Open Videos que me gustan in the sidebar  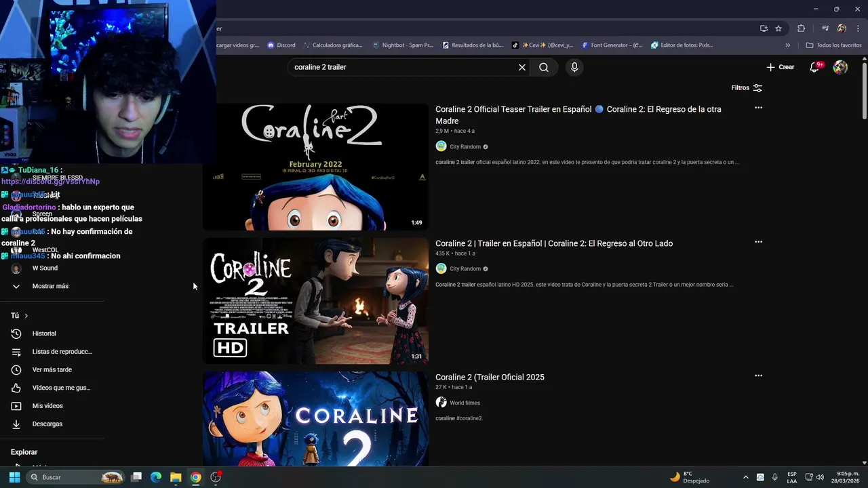coord(52,388)
